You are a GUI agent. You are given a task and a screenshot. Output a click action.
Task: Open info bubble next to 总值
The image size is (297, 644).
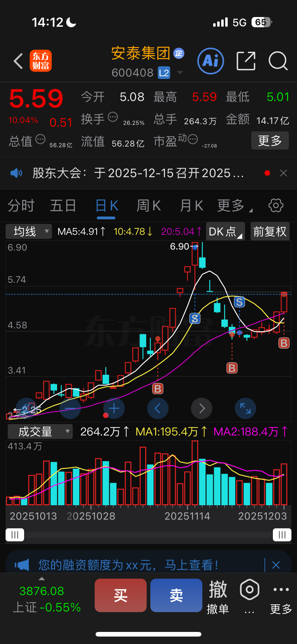pyautogui.click(x=40, y=139)
